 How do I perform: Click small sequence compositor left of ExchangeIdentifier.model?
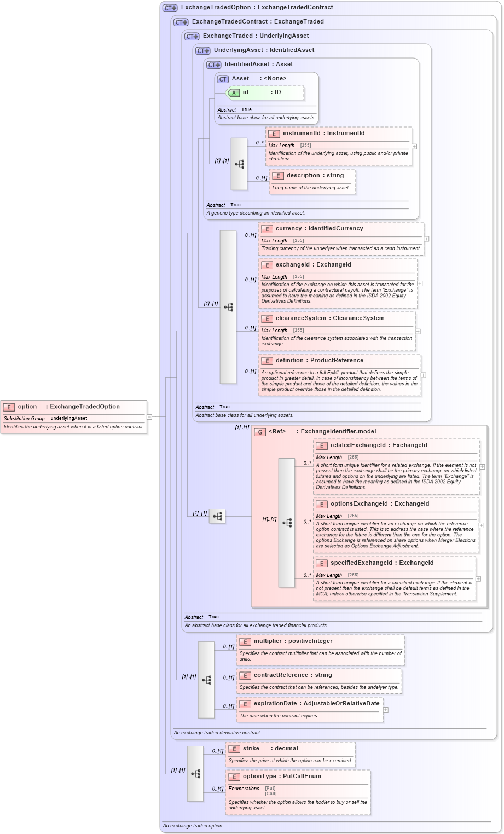point(217,516)
